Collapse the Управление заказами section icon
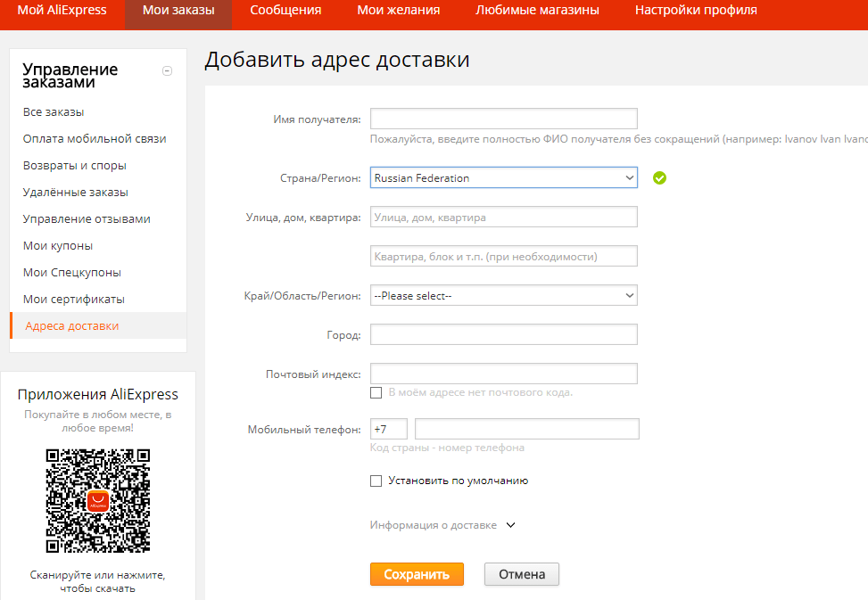Image resolution: width=868 pixels, height=600 pixels. pyautogui.click(x=167, y=70)
